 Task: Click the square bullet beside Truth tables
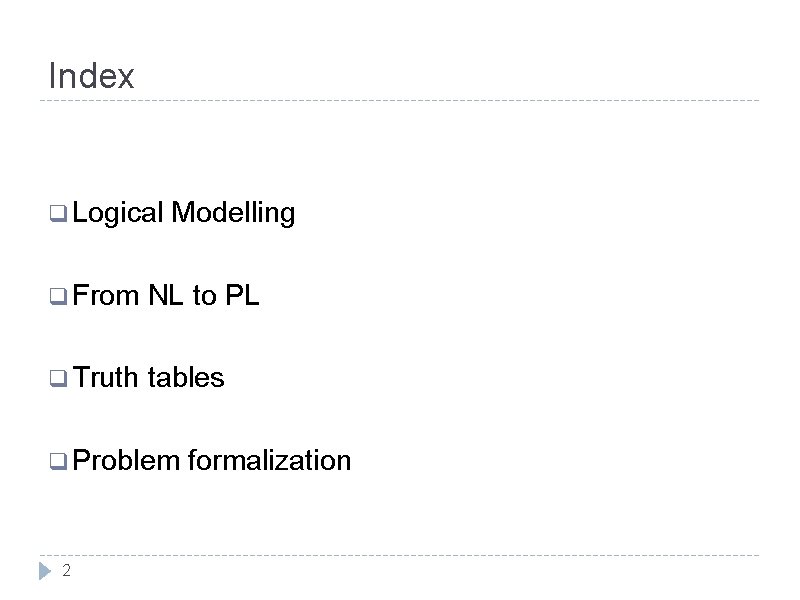58,379
